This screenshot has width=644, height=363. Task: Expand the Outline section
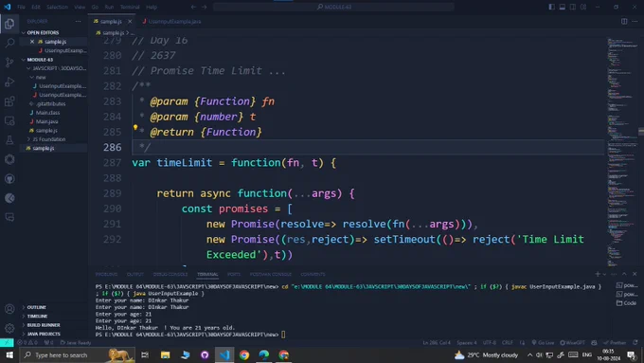pyautogui.click(x=36, y=307)
